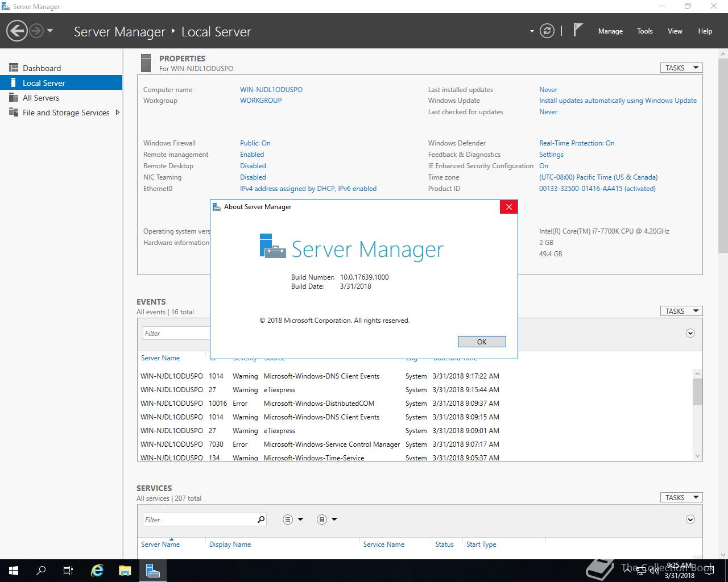This screenshot has width=728, height=582.
Task: Click the Product ID activated link
Action: [597, 188]
